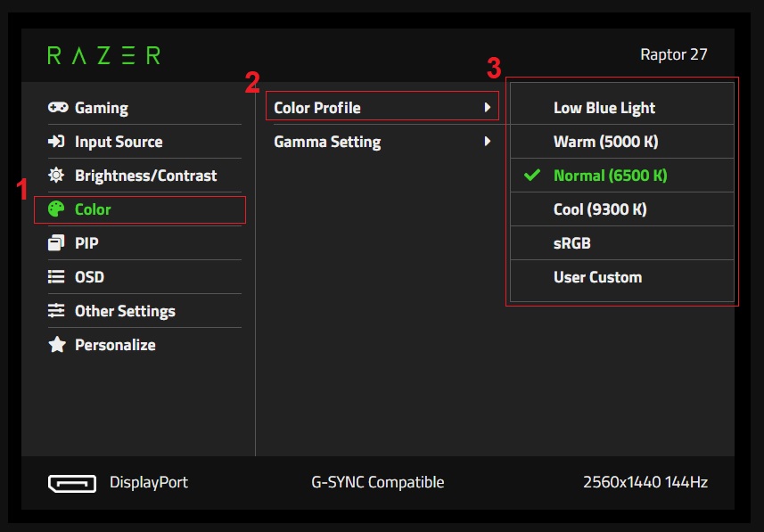Click the Raptor 27 model name
Screen dimensions: 764x532
tap(673, 54)
